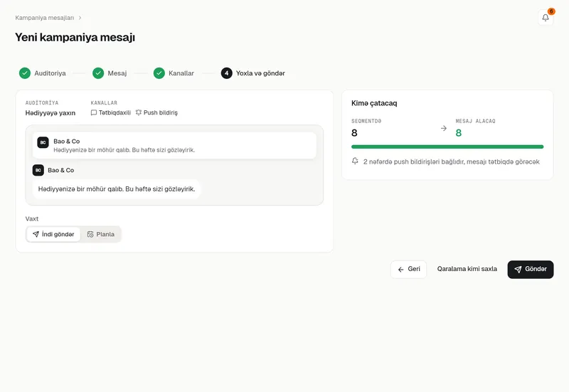Click the Auditoriya step checkmark icon

point(25,73)
